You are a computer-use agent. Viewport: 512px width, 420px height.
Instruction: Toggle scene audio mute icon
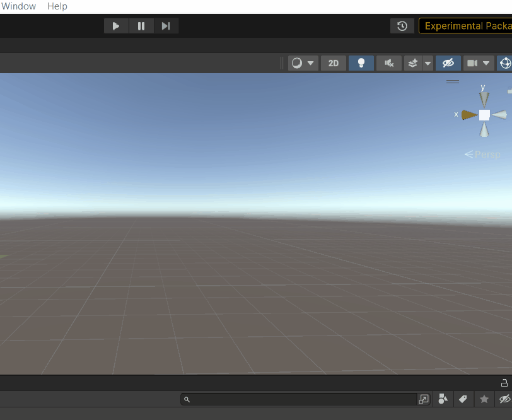389,63
